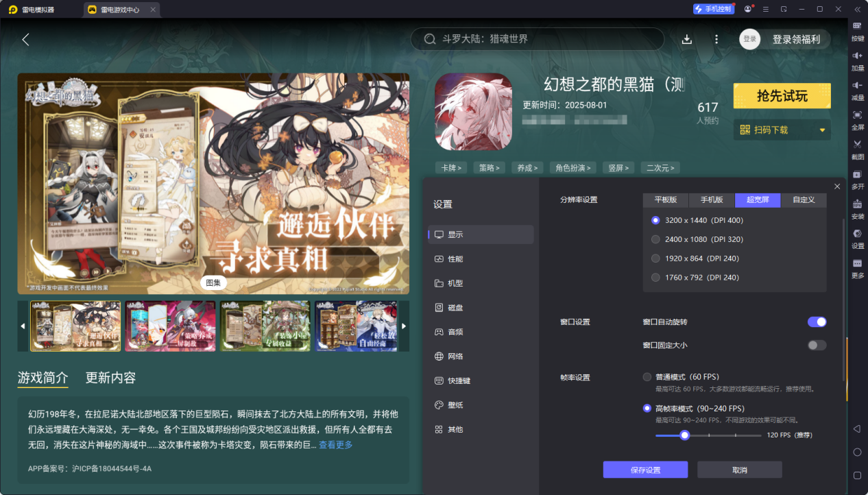Open the three-dot more options menu
The width and height of the screenshot is (868, 495).
716,40
